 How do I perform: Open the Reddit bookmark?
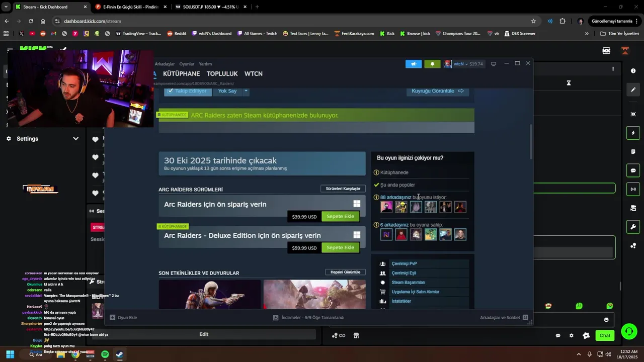click(177, 34)
